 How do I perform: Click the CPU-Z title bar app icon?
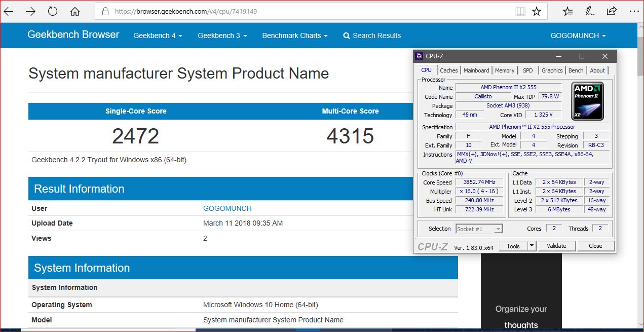419,56
